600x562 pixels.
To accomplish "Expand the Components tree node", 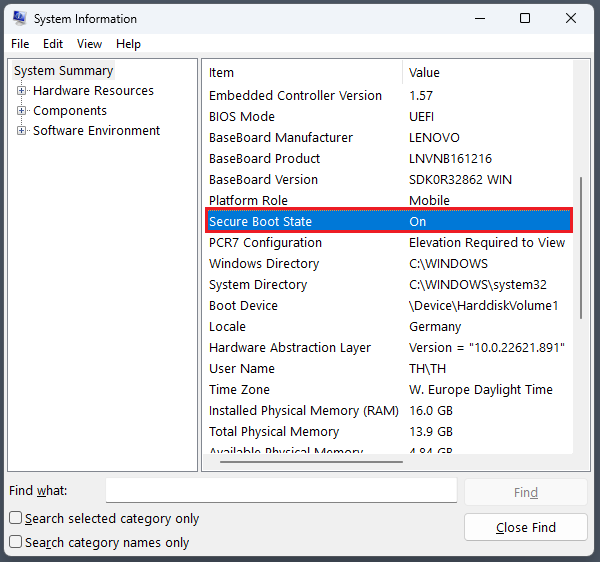I will click(22, 111).
